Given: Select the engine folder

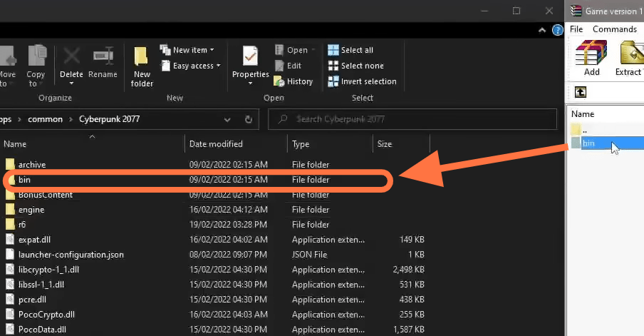Looking at the screenshot, I should point(31,210).
